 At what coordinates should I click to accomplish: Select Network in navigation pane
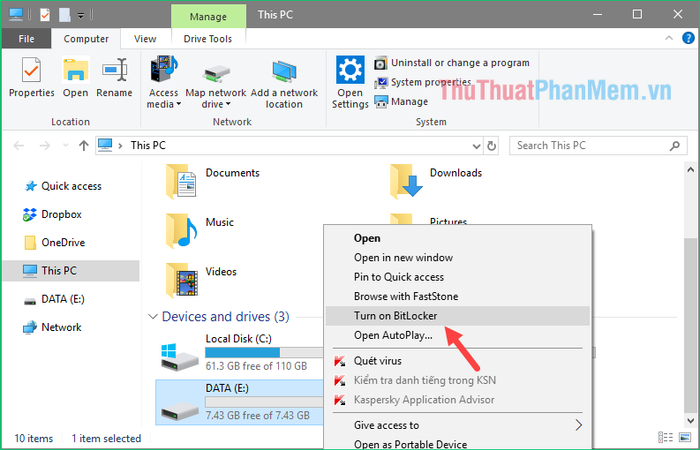(61, 327)
